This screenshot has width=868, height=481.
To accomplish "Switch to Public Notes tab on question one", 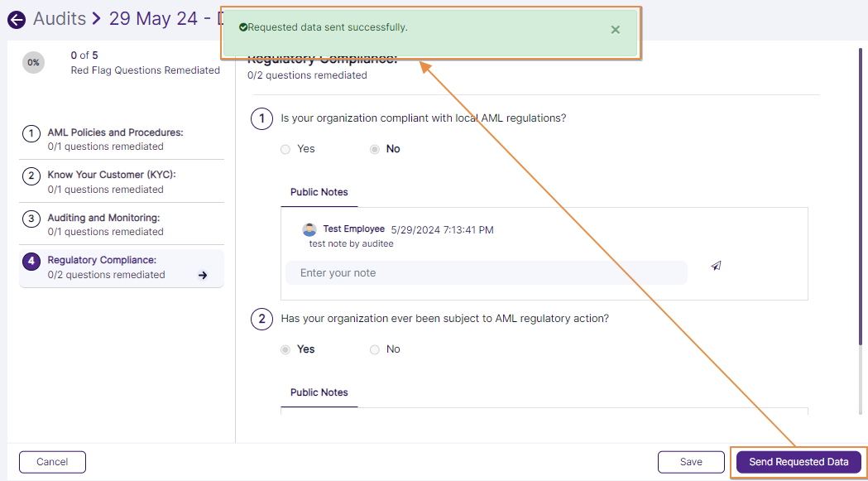I will point(319,192).
